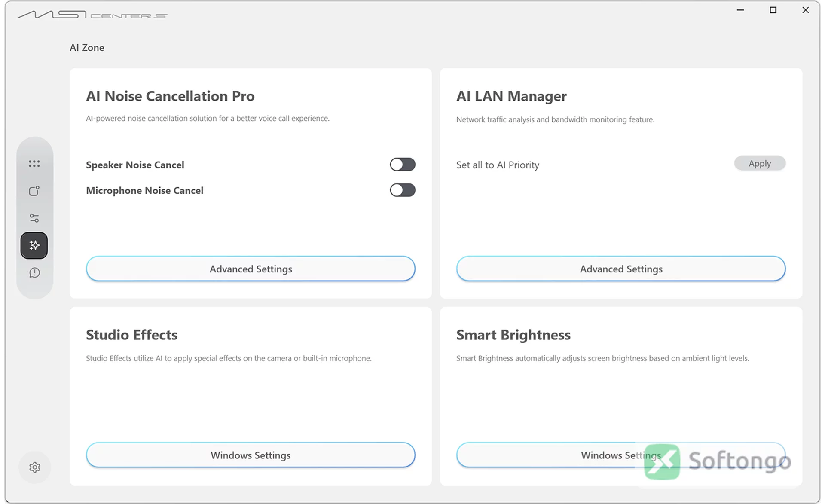Viewport: 825px width, 504px height.
Task: Maximize the MSI Center S window
Action: (773, 10)
